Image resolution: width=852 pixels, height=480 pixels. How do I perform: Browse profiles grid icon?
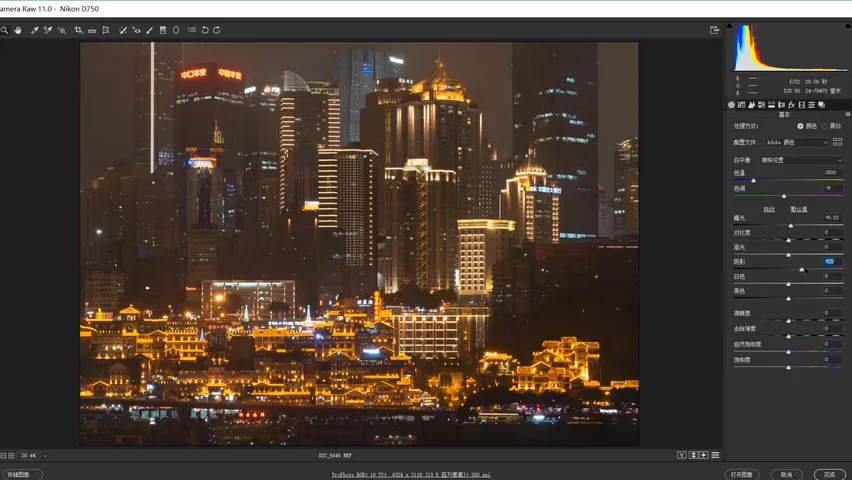click(837, 142)
